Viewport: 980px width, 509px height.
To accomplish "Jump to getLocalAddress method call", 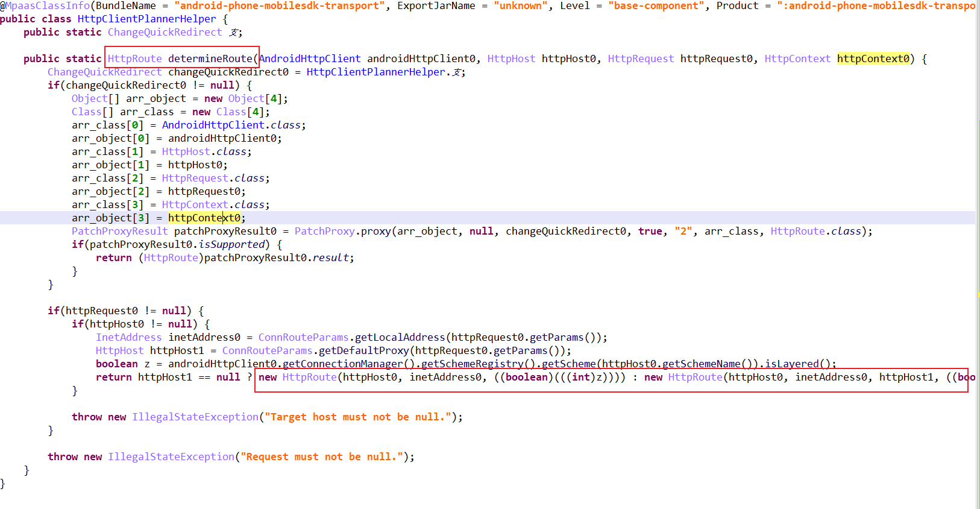I will pos(400,337).
